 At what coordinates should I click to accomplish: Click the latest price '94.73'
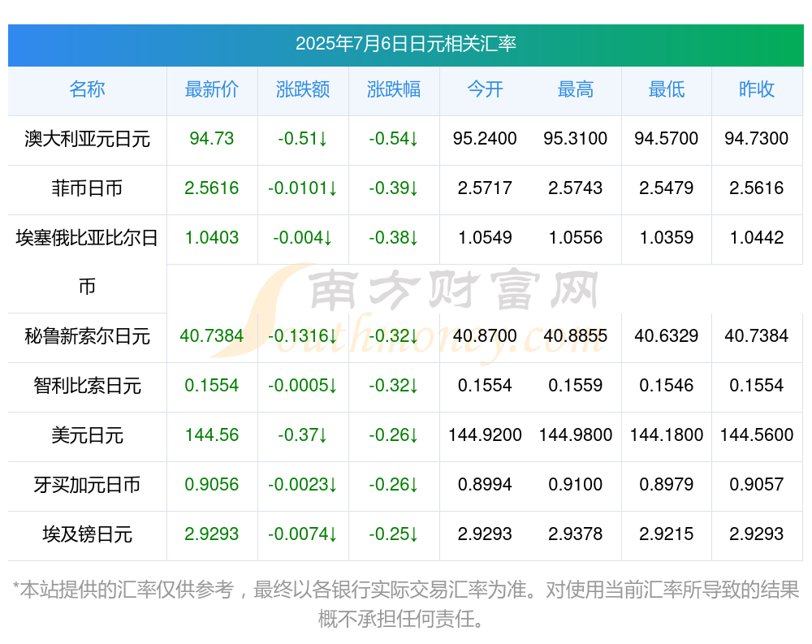tap(212, 138)
